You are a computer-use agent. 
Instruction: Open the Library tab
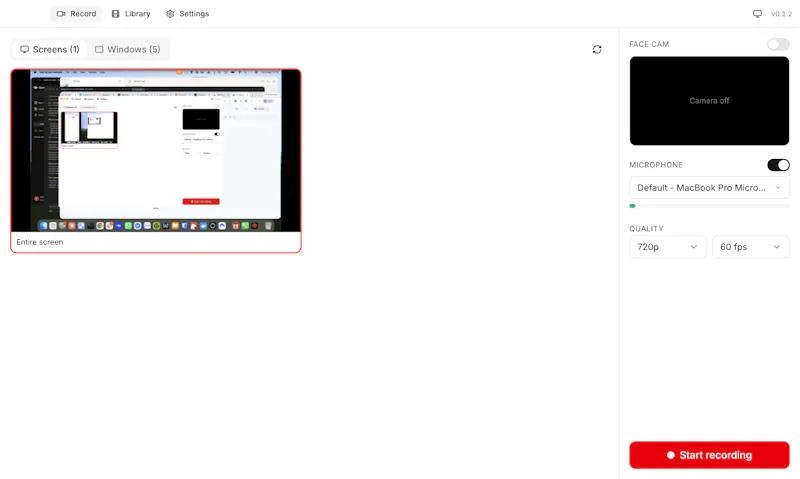[131, 14]
